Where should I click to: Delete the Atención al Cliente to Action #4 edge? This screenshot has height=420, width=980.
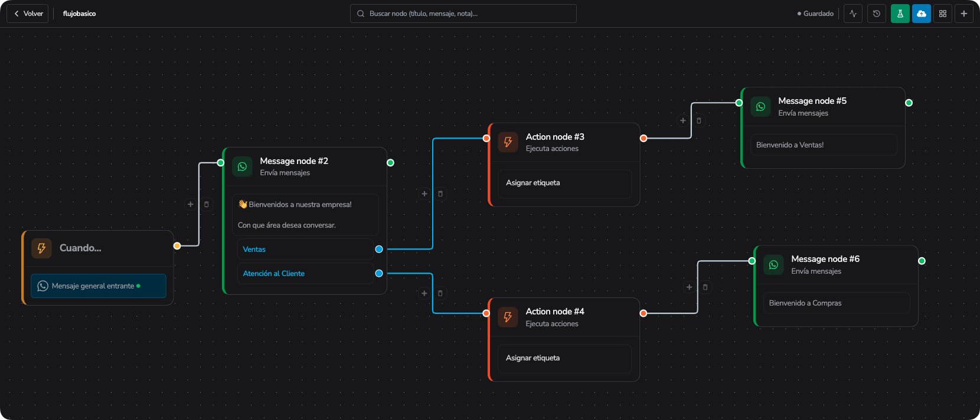point(440,293)
